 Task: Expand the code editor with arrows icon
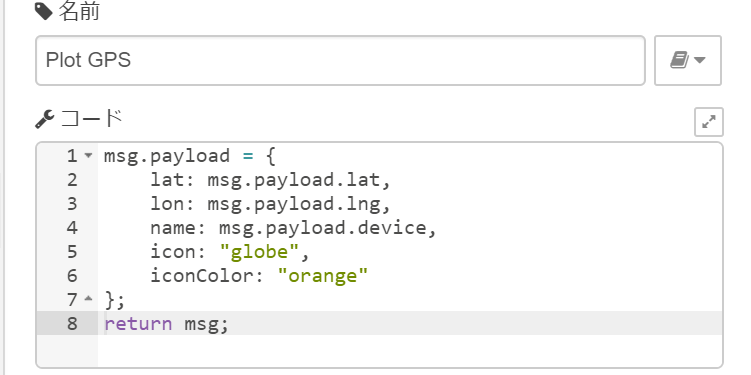(709, 122)
